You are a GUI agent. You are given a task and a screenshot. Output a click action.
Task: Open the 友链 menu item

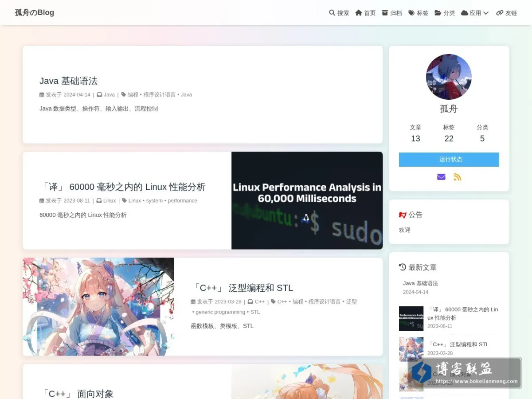(x=507, y=13)
